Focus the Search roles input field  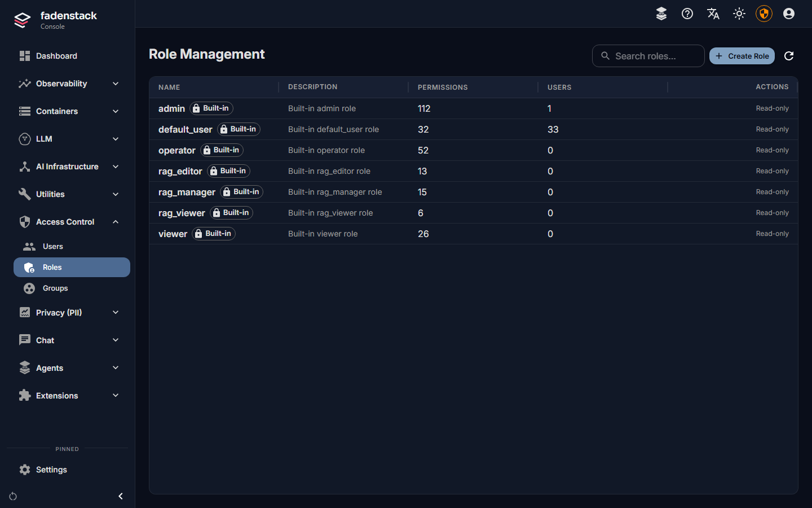648,56
